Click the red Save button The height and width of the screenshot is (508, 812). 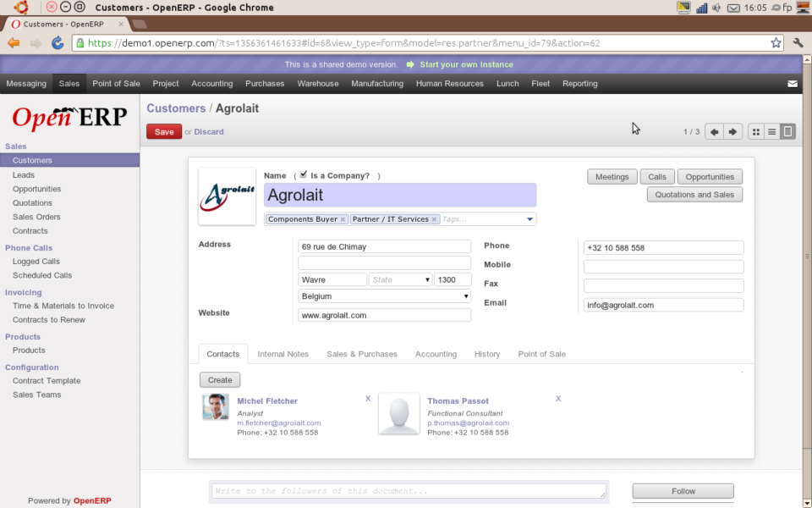point(164,132)
